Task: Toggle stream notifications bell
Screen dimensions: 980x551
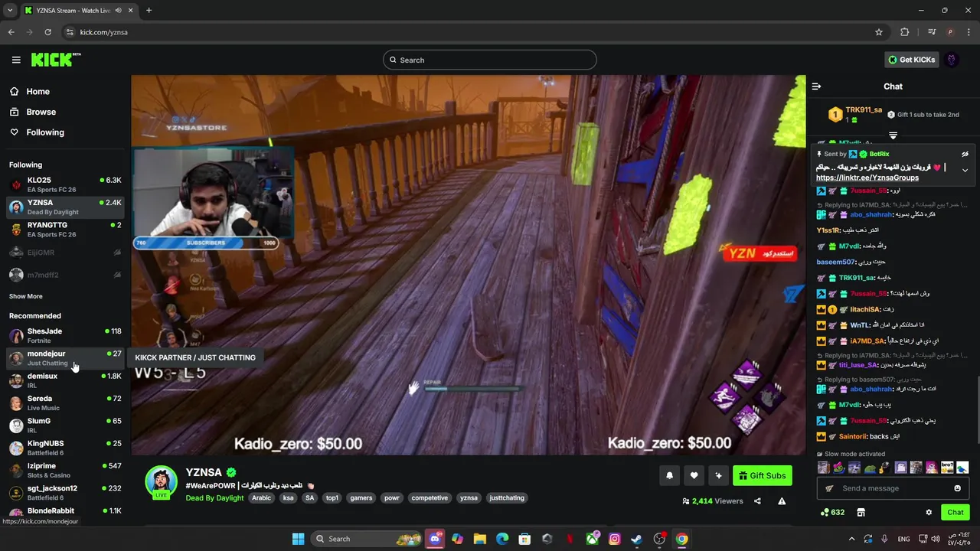Action: tap(669, 475)
